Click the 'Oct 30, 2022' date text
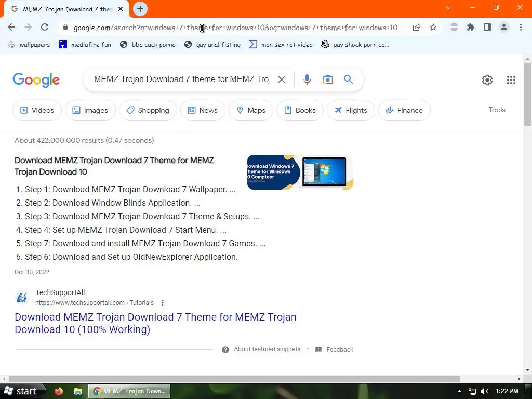This screenshot has width=532, height=399. (32, 272)
